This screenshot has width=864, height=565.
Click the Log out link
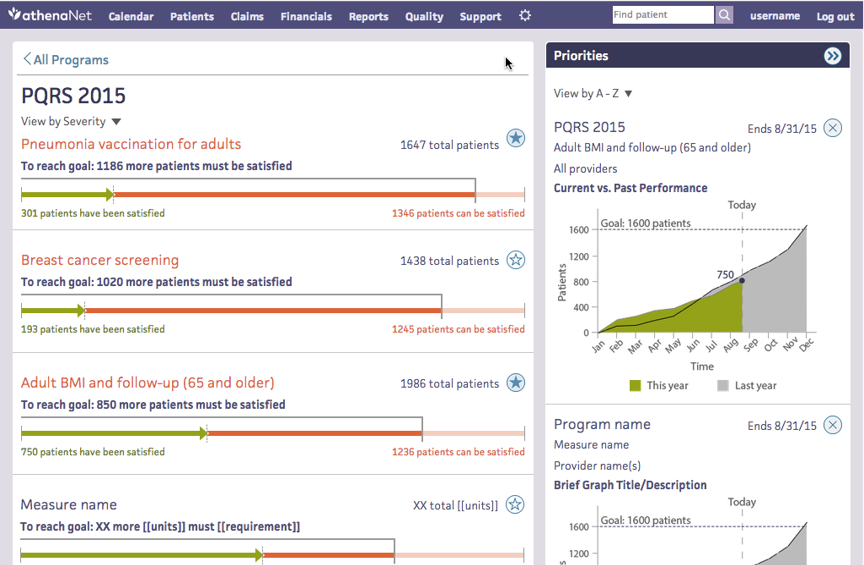(x=835, y=17)
